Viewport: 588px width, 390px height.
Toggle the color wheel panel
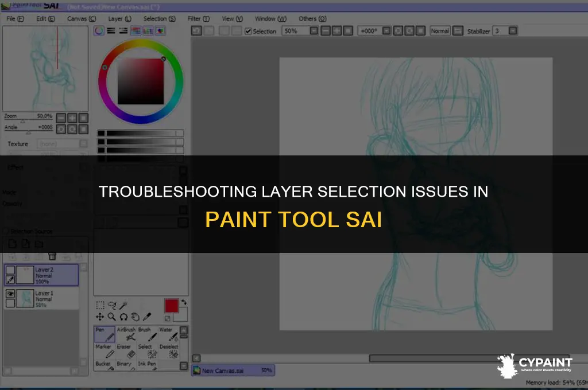99,31
